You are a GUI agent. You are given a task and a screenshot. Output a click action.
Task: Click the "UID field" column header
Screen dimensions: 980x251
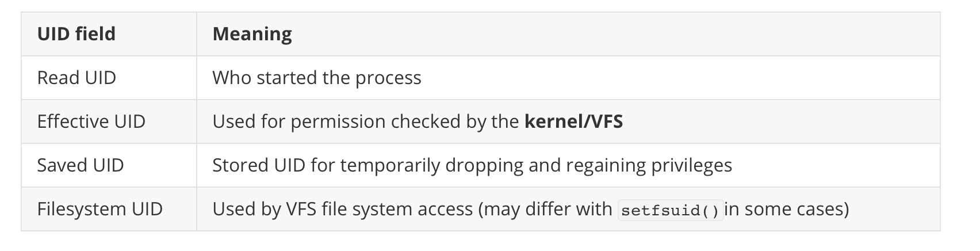point(76,34)
